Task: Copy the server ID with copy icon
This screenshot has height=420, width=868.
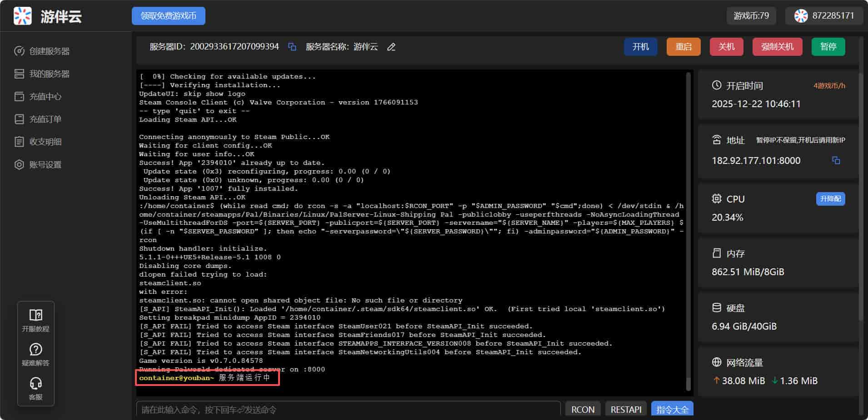Action: tap(292, 47)
